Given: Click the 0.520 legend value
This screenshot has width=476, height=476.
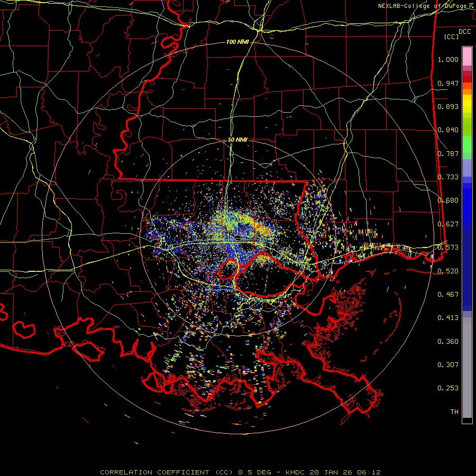Looking at the screenshot, I should (448, 271).
